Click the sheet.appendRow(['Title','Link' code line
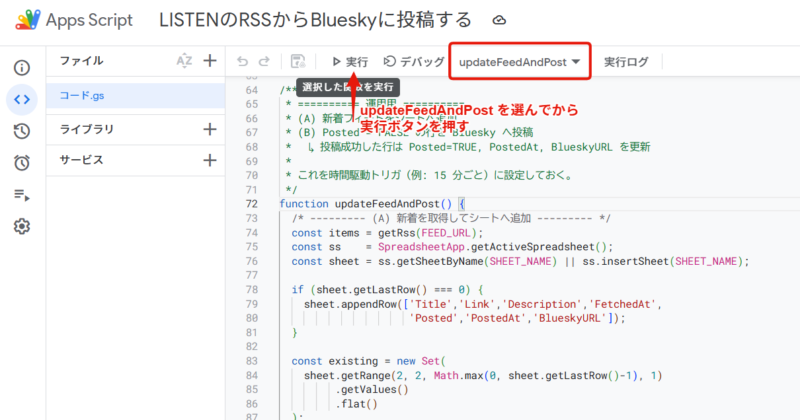Image resolution: width=800 pixels, height=420 pixels. coord(483,304)
